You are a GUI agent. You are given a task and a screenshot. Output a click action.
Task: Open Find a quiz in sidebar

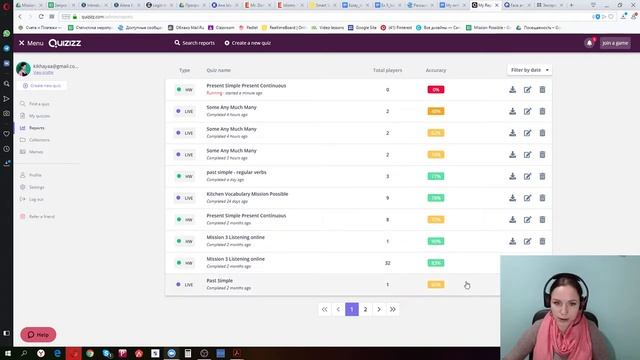point(35,104)
